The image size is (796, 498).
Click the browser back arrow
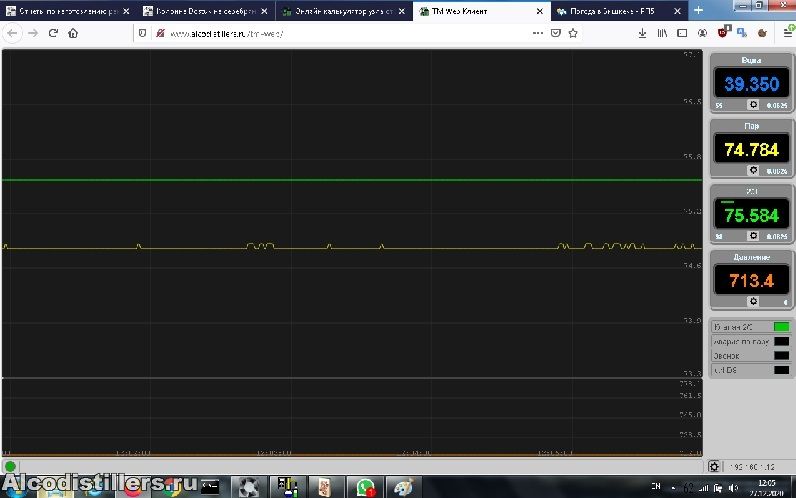tap(10, 33)
